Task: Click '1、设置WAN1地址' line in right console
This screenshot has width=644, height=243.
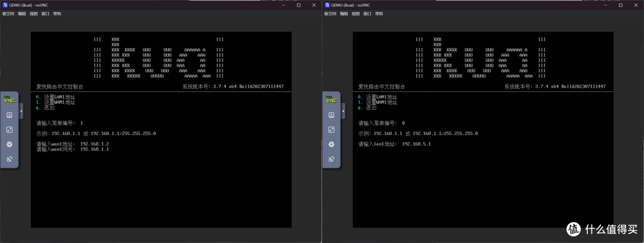Action: (x=378, y=102)
